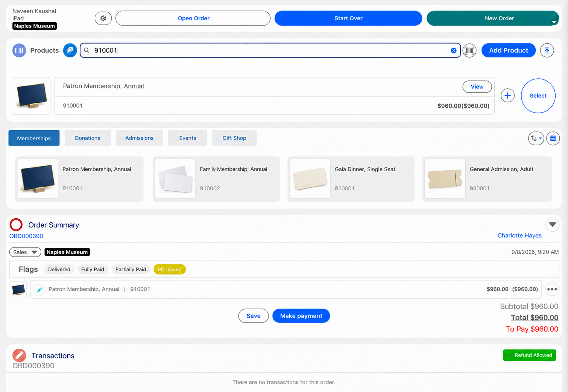Viewport: 568px width, 392px height.
Task: Open settings gear next to Open Order
Action: pyautogui.click(x=103, y=18)
